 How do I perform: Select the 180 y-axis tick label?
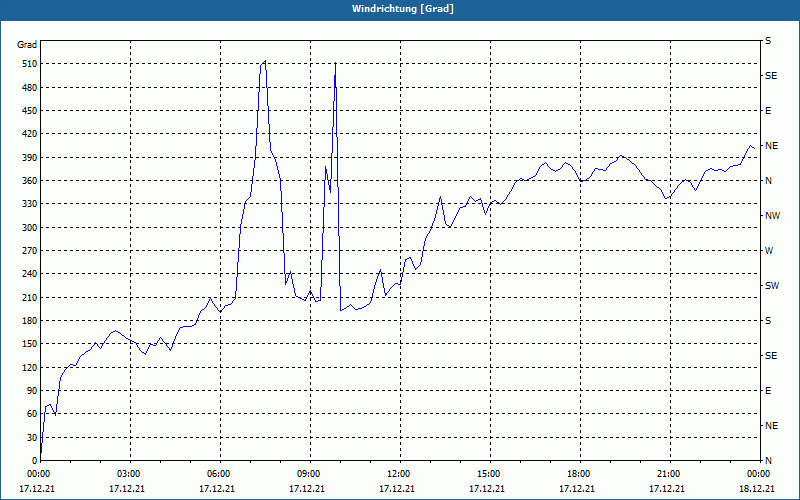tap(30, 321)
